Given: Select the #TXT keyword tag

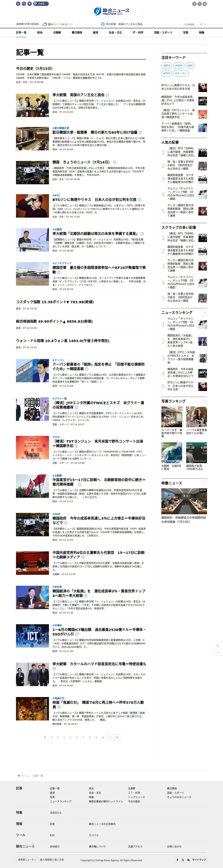Looking at the screenshot, I should pos(167,73).
